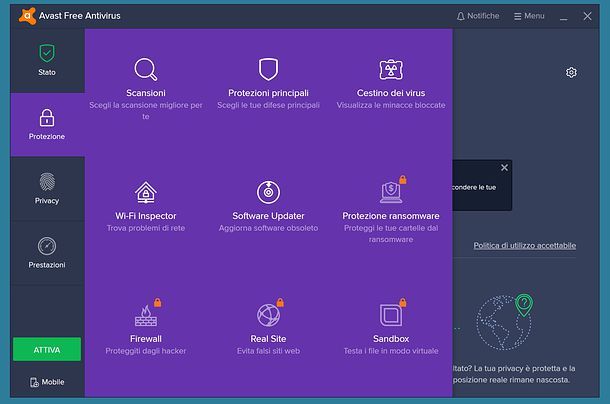
Task: Switch to the Stato tab
Action: point(47,60)
